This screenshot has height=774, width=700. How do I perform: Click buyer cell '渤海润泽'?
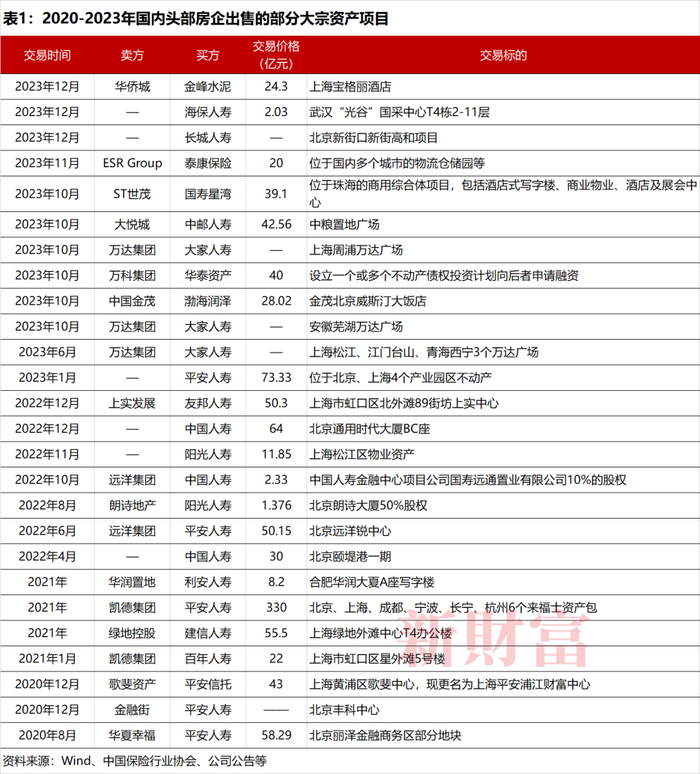coord(207,301)
